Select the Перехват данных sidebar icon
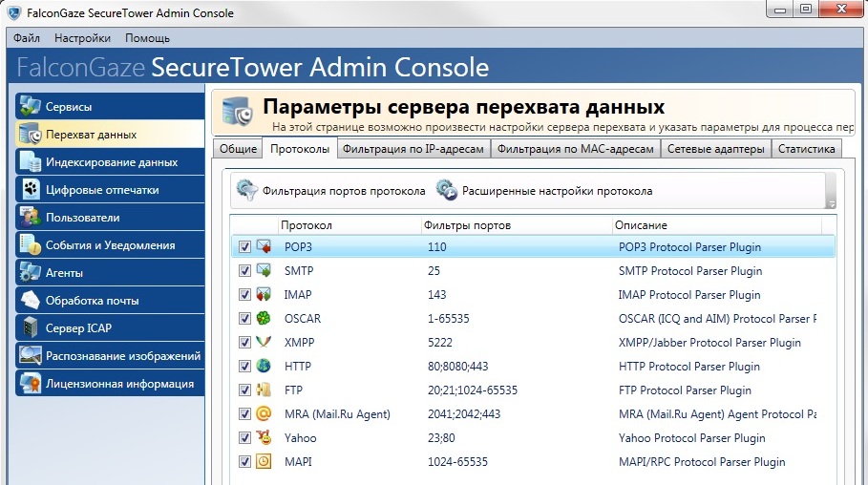Screen dimensions: 868x485 pyautogui.click(x=30, y=134)
